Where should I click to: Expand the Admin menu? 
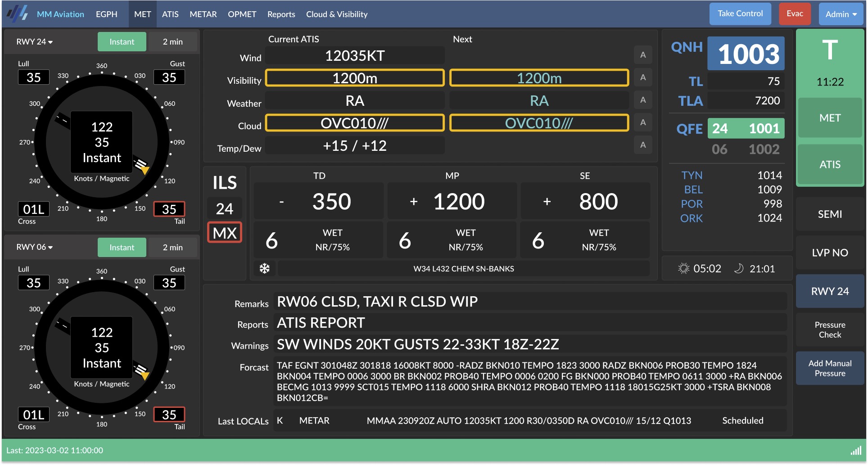click(x=841, y=14)
